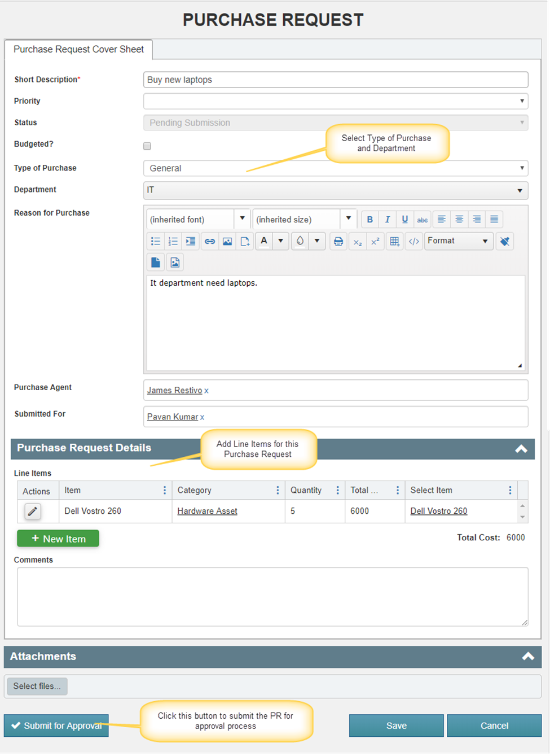The width and height of the screenshot is (550, 756).
Task: Click the print icon in editor toolbar
Action: coord(338,241)
